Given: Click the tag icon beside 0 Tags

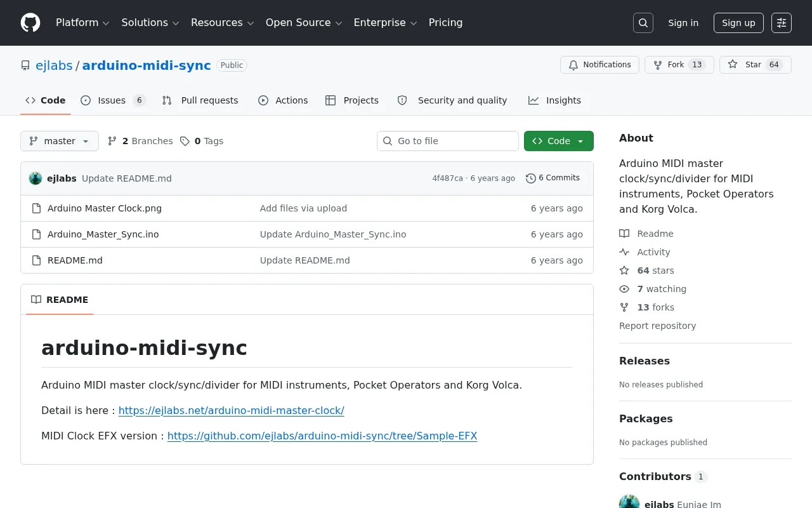Looking at the screenshot, I should point(185,141).
